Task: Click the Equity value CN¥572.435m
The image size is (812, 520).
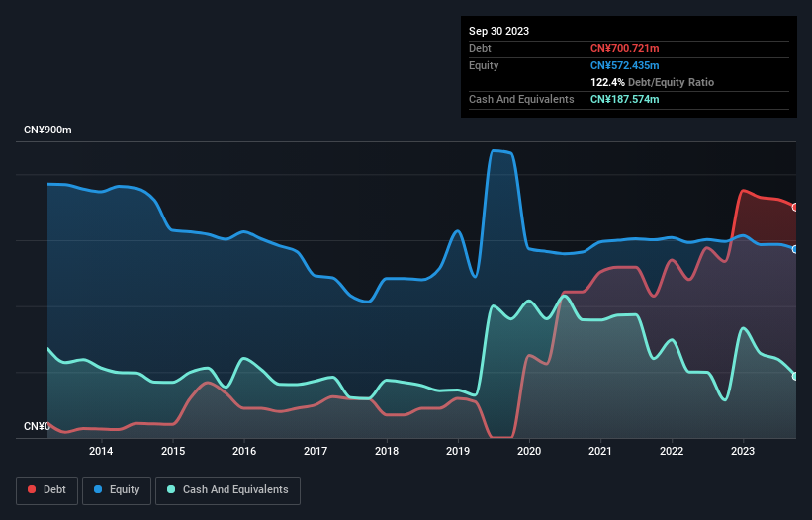Action: 624,65
